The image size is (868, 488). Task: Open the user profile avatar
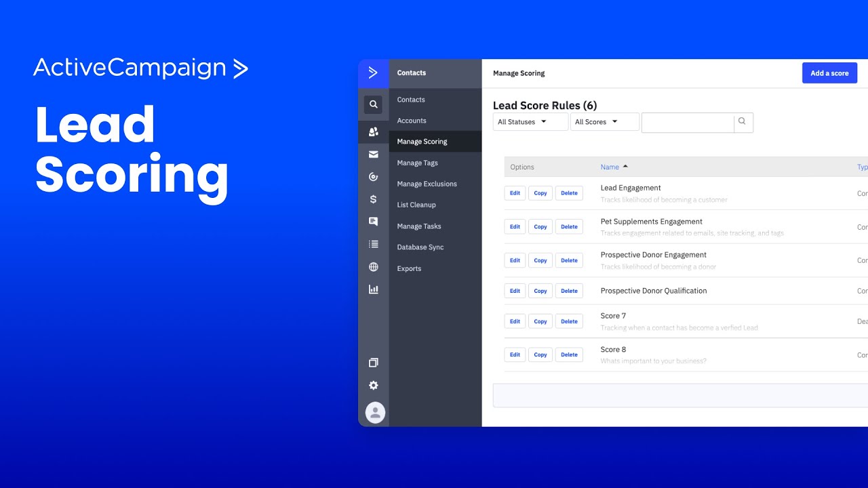[375, 412]
